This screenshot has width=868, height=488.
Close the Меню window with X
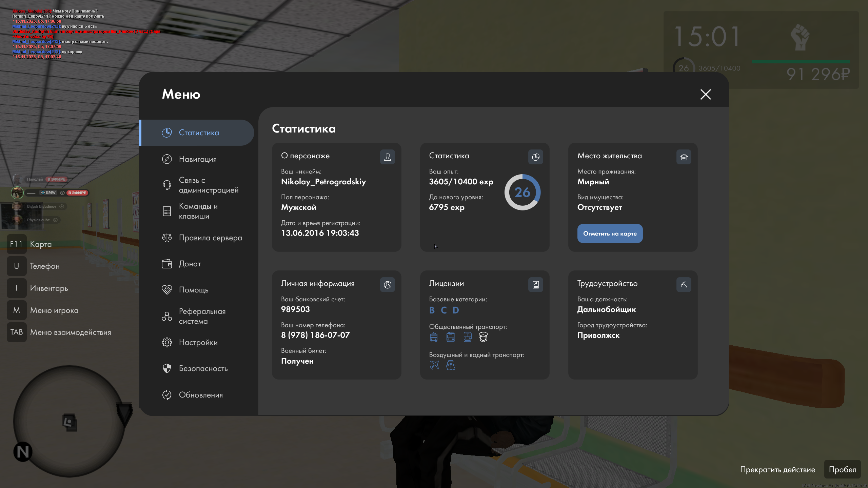tap(706, 94)
